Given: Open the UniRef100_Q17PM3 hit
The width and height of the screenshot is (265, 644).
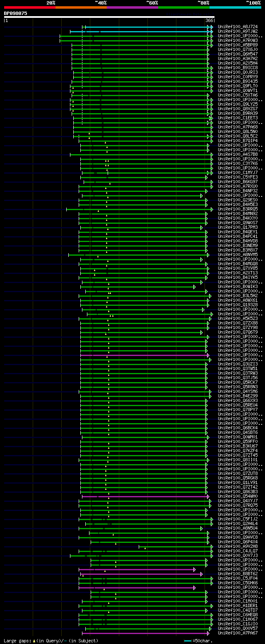Looking at the screenshot, I should pyautogui.click(x=238, y=228).
